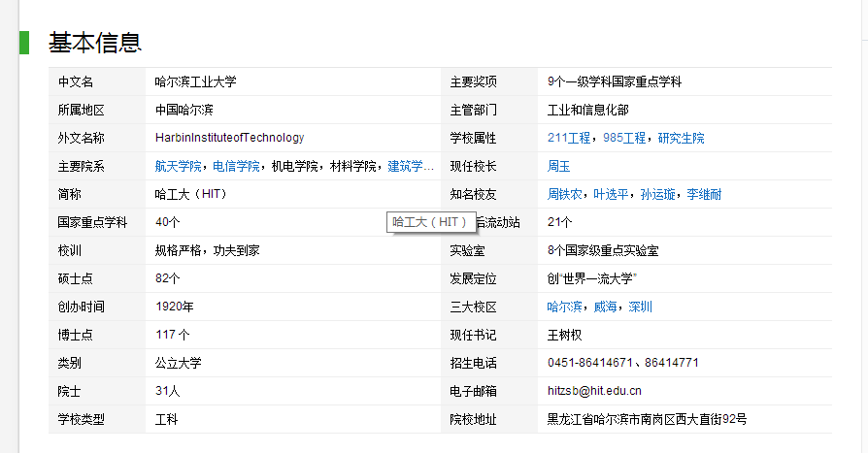The height and width of the screenshot is (453, 868).
Task: Click the email address hitzsb@hit.edu.cn
Action: pyautogui.click(x=594, y=391)
